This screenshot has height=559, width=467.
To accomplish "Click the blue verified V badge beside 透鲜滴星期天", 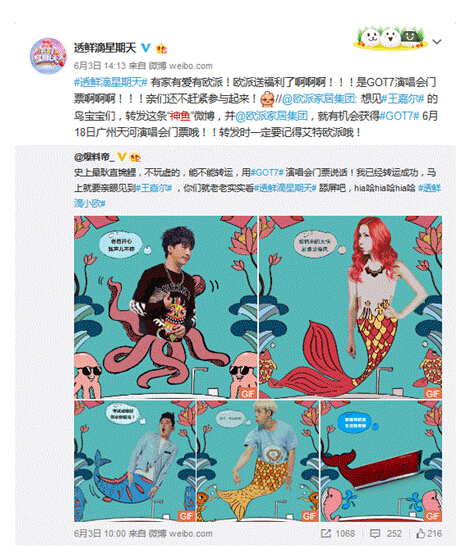I will (146, 47).
